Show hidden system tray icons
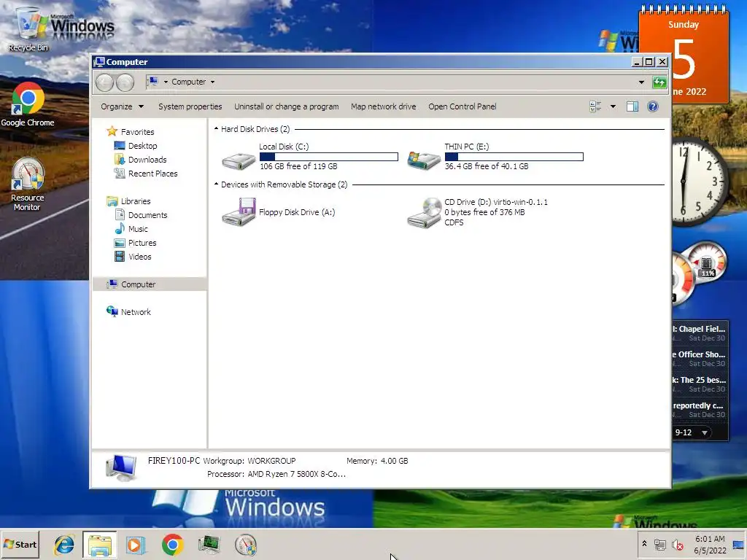Image resolution: width=747 pixels, height=560 pixels. point(644,544)
